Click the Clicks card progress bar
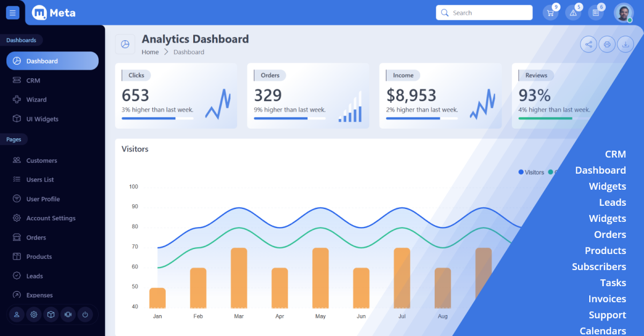The width and height of the screenshot is (644, 336). point(157,118)
